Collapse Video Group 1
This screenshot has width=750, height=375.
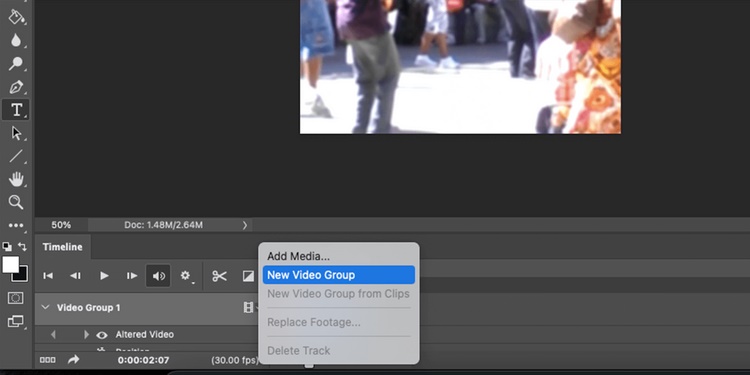coord(45,307)
